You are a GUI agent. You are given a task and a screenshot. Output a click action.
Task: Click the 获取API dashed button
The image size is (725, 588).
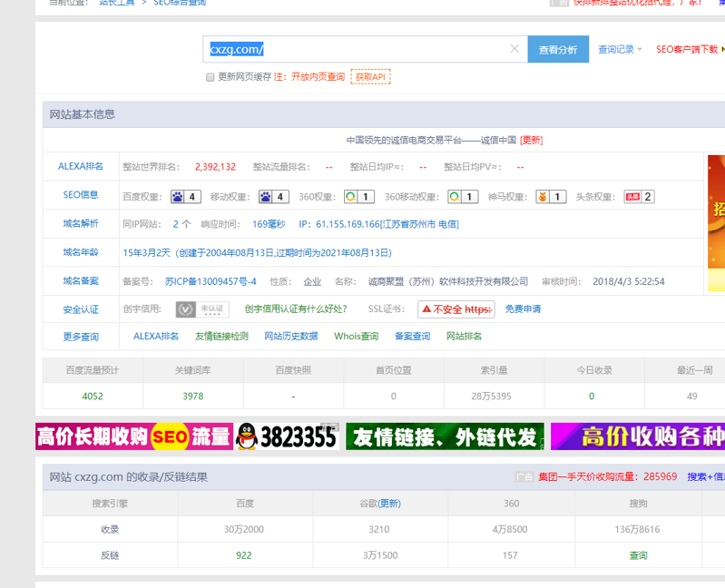[x=370, y=77]
